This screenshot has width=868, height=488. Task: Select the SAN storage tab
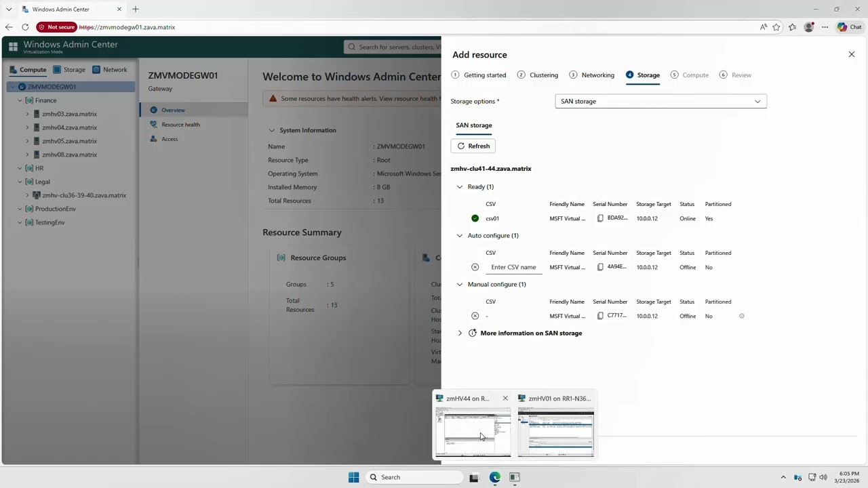(x=474, y=125)
